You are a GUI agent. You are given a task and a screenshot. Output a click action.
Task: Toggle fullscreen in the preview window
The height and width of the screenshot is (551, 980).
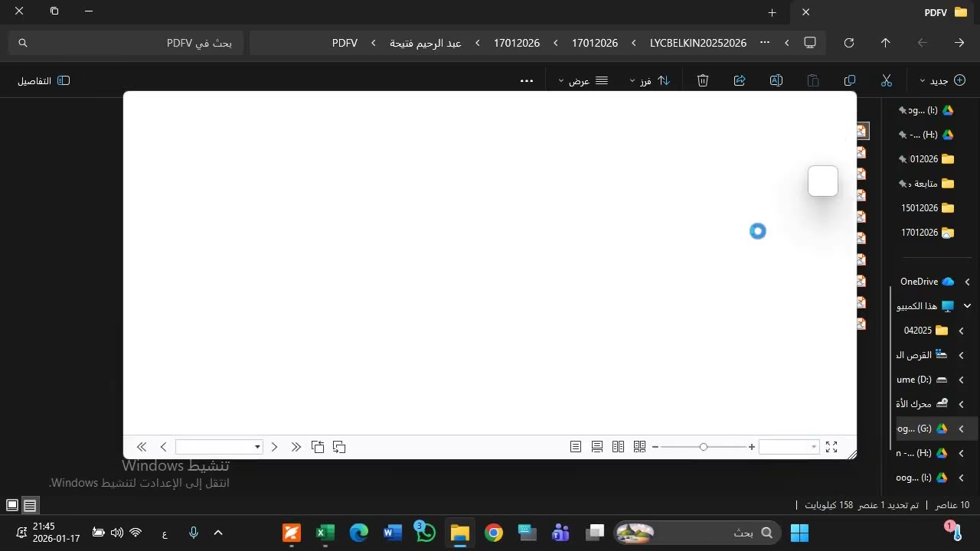[831, 447]
